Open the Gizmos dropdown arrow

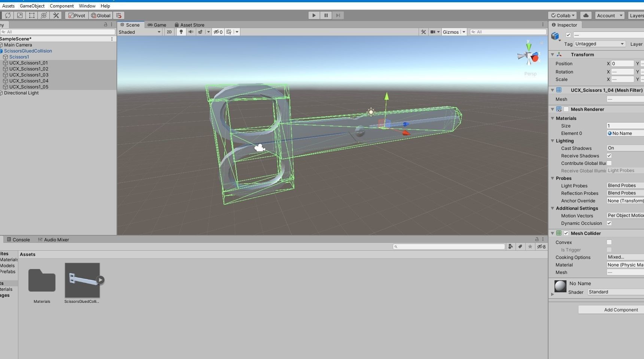(464, 32)
